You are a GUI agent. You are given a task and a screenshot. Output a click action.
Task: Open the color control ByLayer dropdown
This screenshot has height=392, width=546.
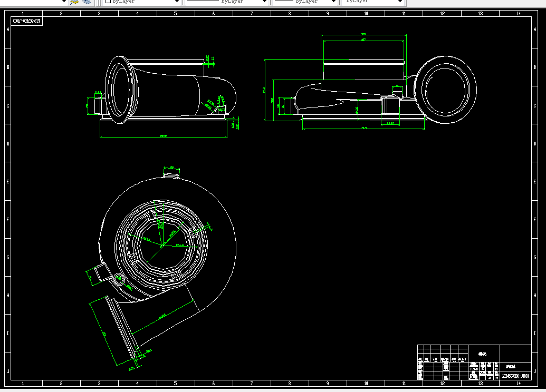(142, 2)
